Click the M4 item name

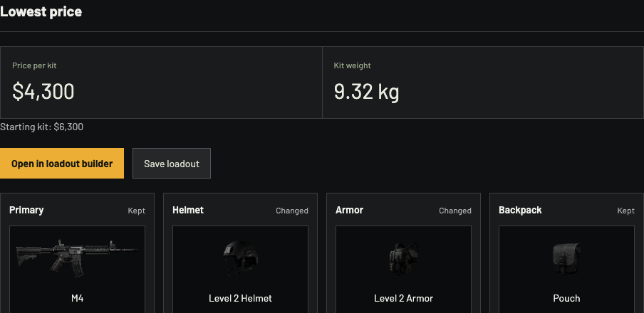[x=77, y=298]
